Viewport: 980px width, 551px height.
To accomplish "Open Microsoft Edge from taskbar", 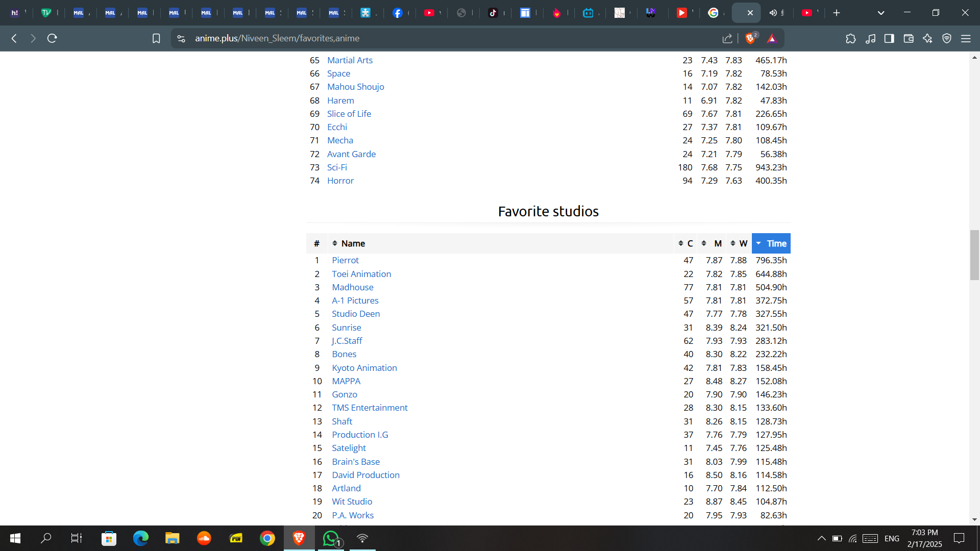I will (140, 538).
